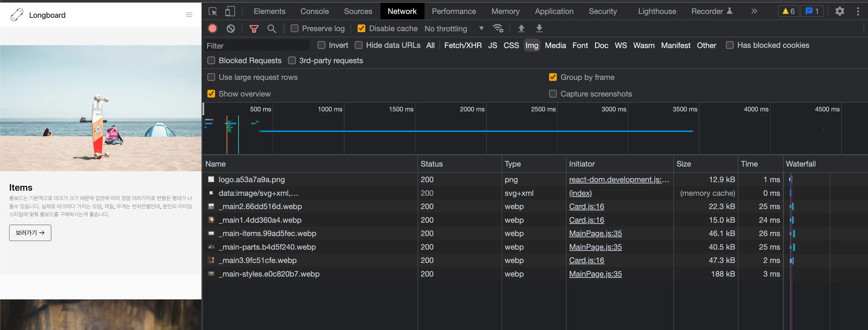Viewport: 868px width, 330px height.
Task: Filter requests by Img
Action: [532, 45]
